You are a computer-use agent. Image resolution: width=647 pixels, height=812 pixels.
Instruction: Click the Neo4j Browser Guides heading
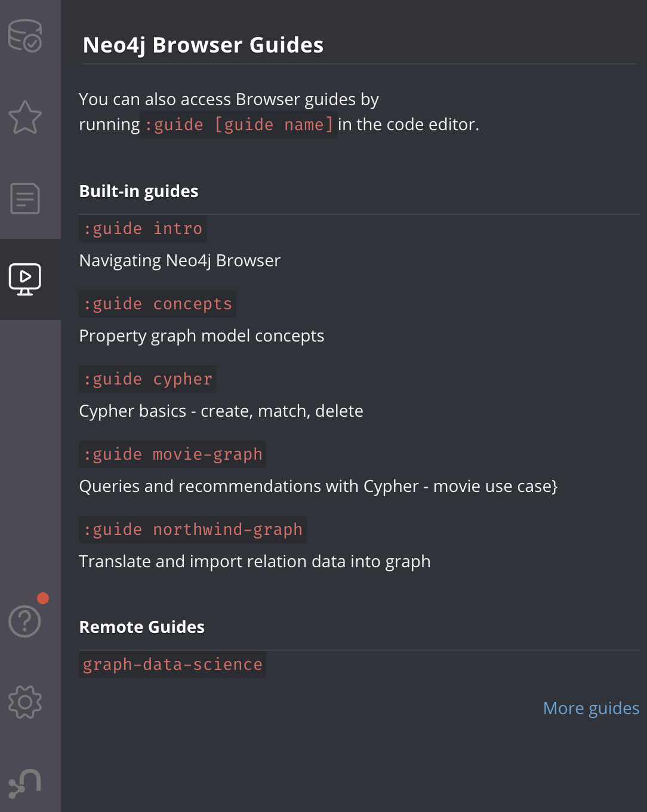(x=203, y=45)
